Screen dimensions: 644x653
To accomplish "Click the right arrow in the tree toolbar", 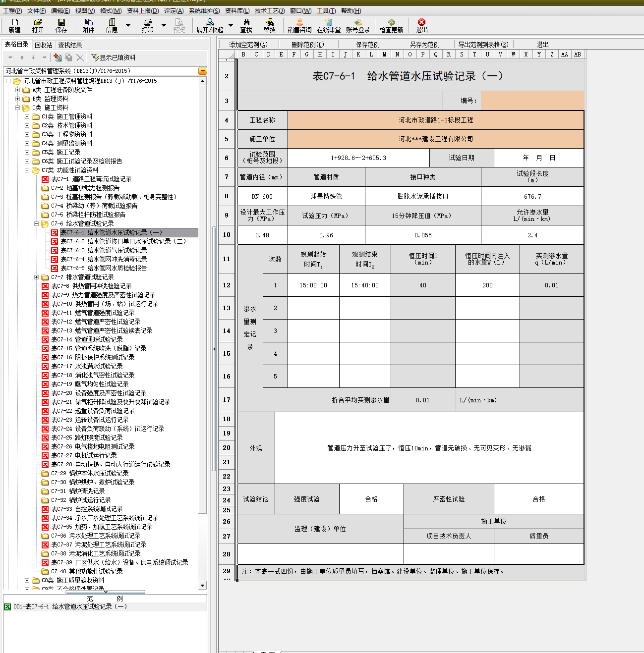I will coord(45,57).
